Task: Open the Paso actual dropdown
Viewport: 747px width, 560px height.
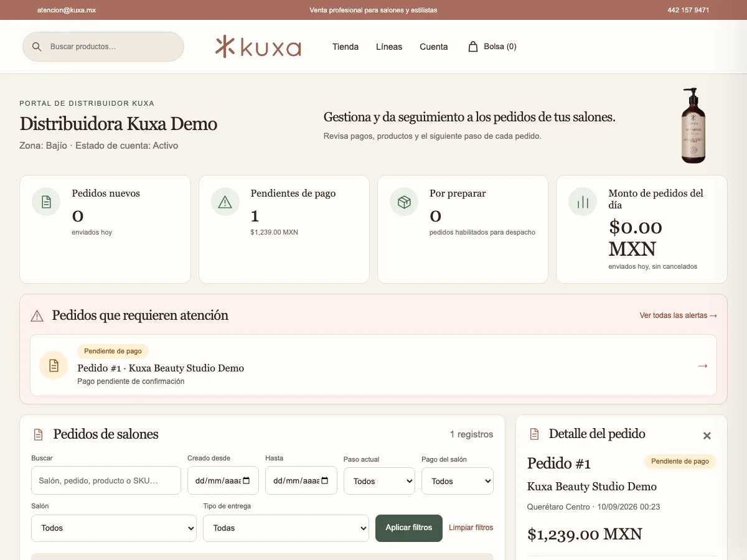Action: [x=379, y=481]
